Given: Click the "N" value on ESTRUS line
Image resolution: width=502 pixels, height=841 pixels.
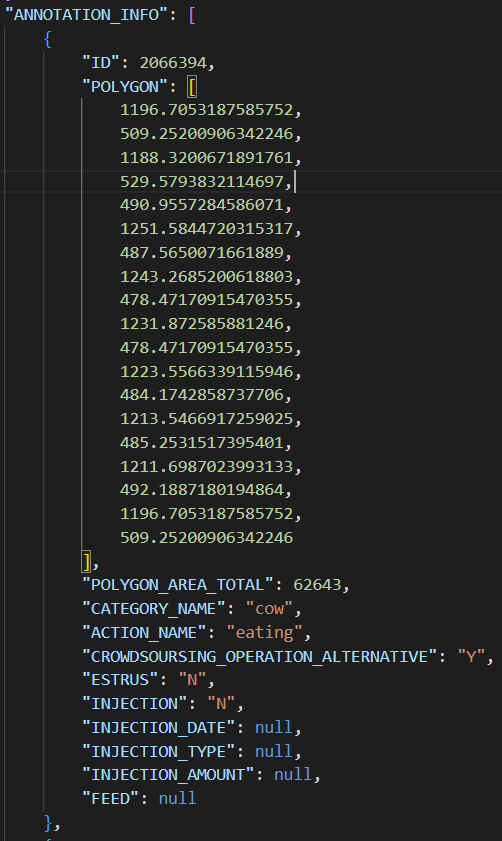Looking at the screenshot, I should (192, 680).
